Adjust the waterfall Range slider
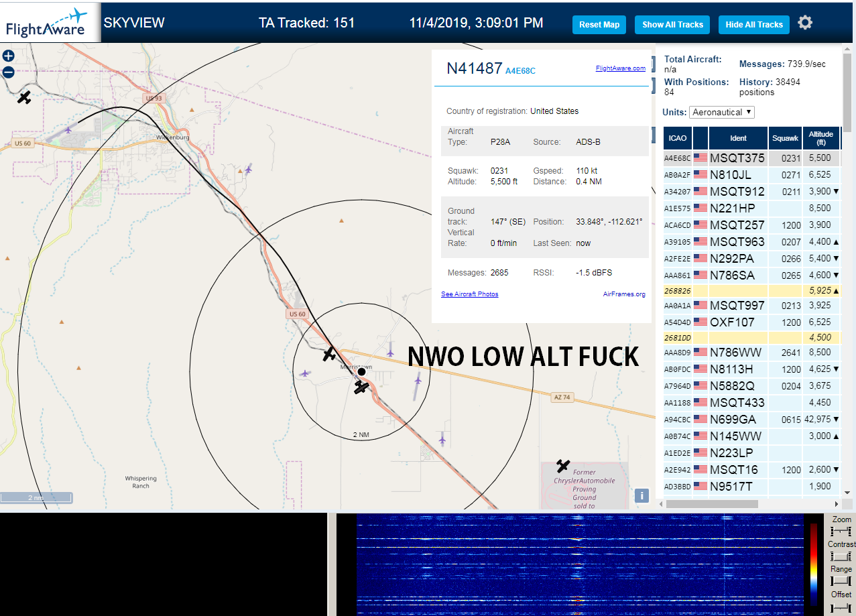The image size is (856, 616). [x=841, y=580]
